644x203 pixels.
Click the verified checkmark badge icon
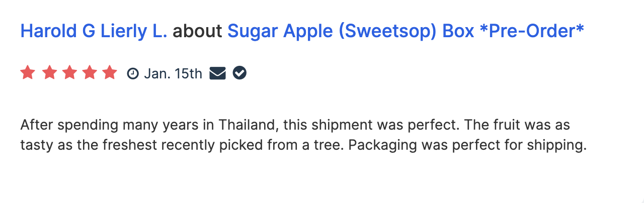pyautogui.click(x=239, y=73)
